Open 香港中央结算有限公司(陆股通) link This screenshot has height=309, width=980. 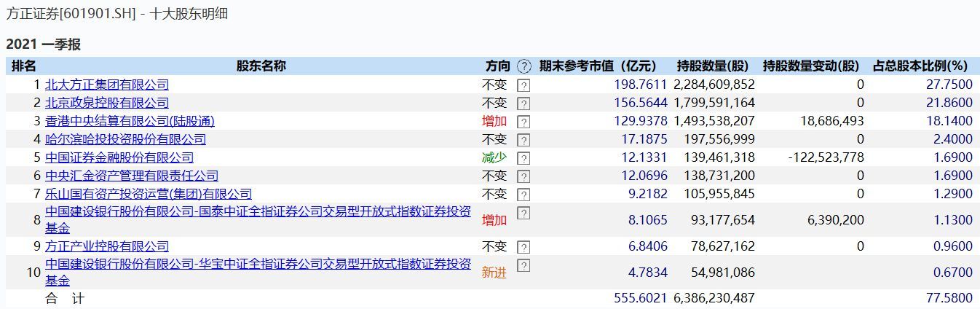(x=130, y=121)
